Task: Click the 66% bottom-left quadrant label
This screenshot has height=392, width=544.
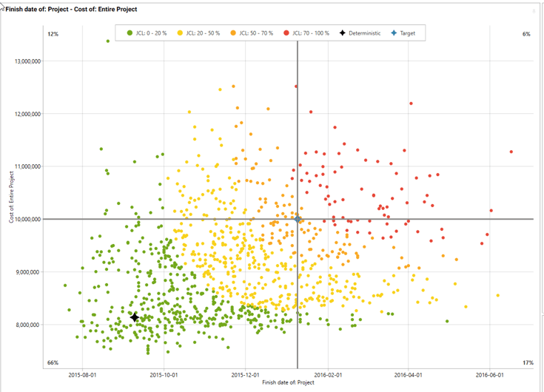Action: click(x=53, y=362)
